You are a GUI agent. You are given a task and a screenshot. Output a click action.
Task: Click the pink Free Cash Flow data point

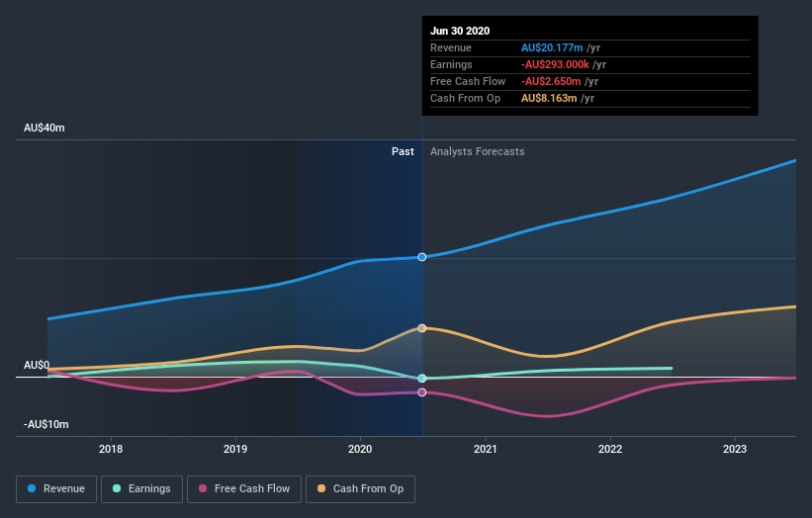pos(422,392)
